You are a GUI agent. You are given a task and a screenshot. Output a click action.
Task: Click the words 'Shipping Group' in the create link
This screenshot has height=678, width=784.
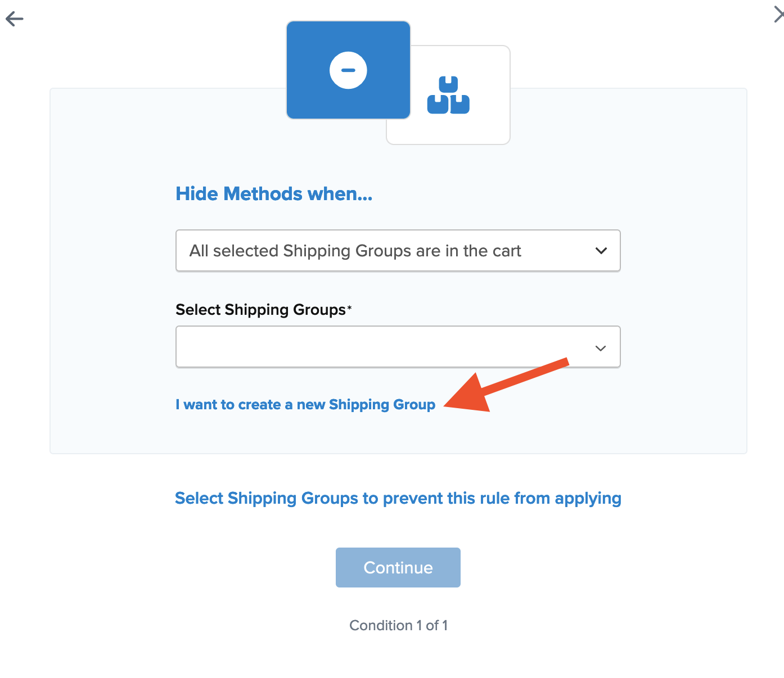(x=382, y=405)
